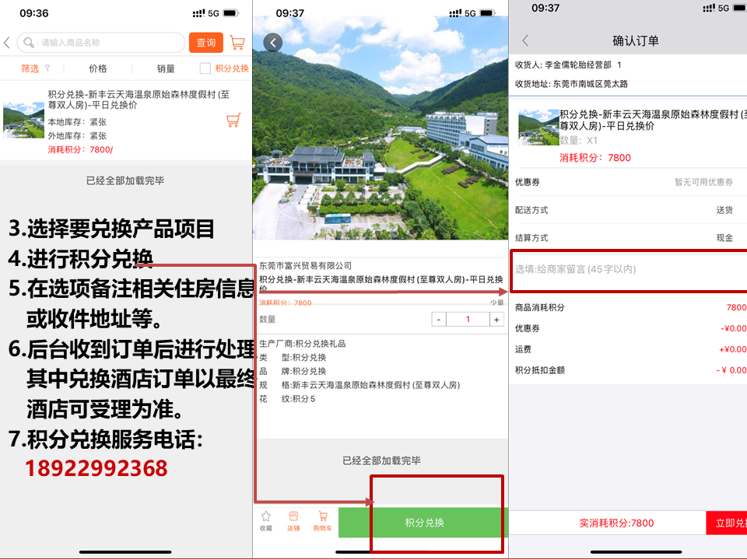The height and width of the screenshot is (560, 747).
Task: Switch to the 价格 price sorting tab
Action: (x=97, y=68)
